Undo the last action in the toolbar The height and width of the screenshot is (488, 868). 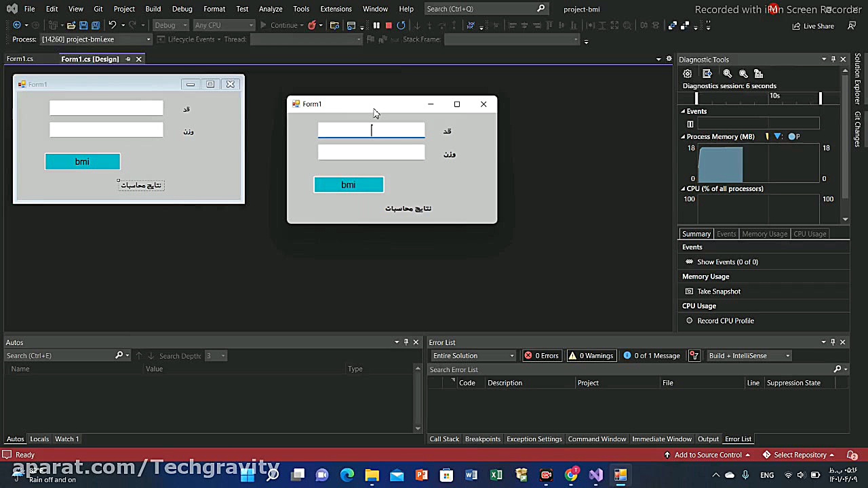112,25
